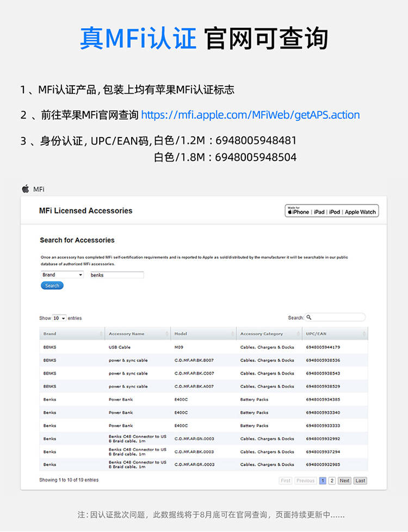Click the blue Search button
The image size is (408, 532).
pyautogui.click(x=52, y=286)
